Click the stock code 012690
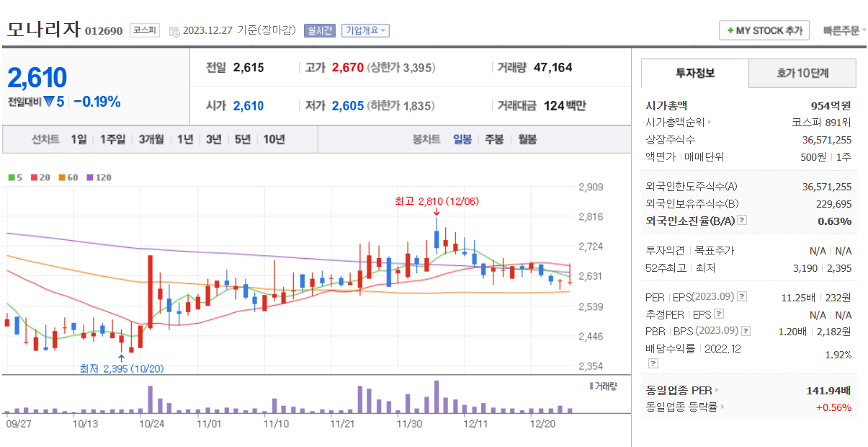Screen dimensions: 868x447 [x=104, y=31]
